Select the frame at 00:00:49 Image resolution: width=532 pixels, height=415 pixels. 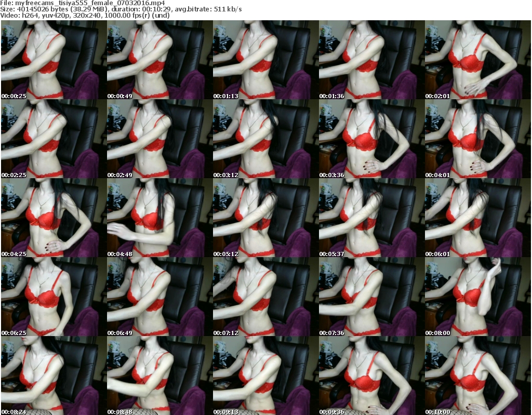[x=160, y=60]
